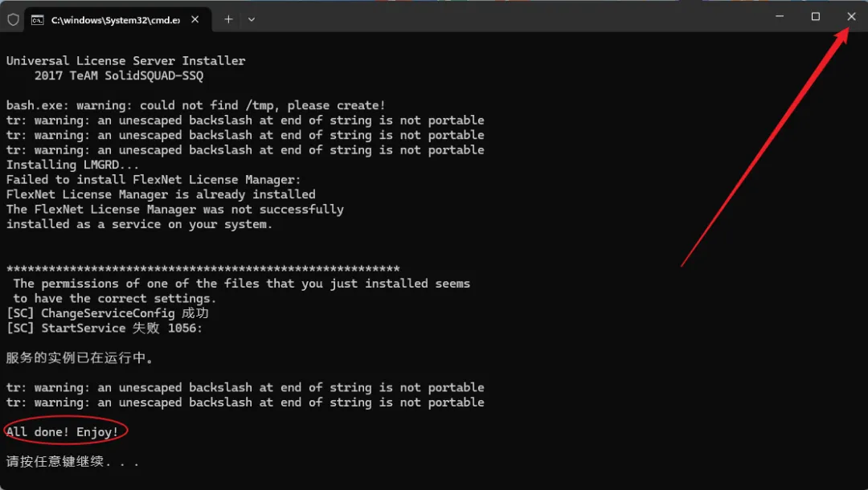Click the '服务的实例已在运行中。' message
Viewport: 868px width, 490px height.
tap(80, 357)
